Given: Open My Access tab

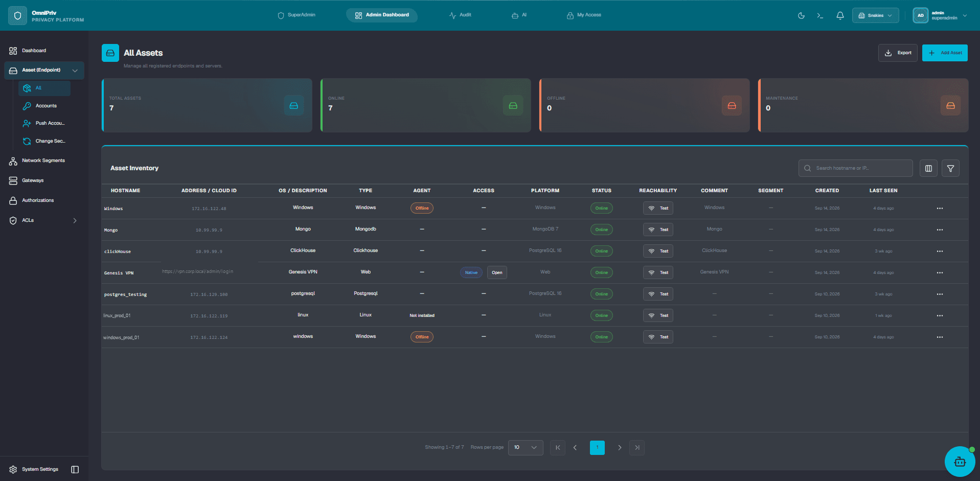Looking at the screenshot, I should (584, 15).
